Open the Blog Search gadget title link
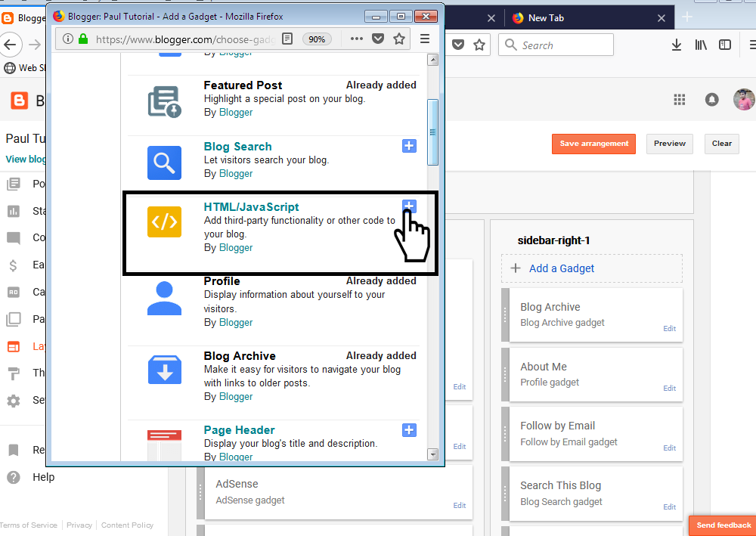 tap(237, 147)
